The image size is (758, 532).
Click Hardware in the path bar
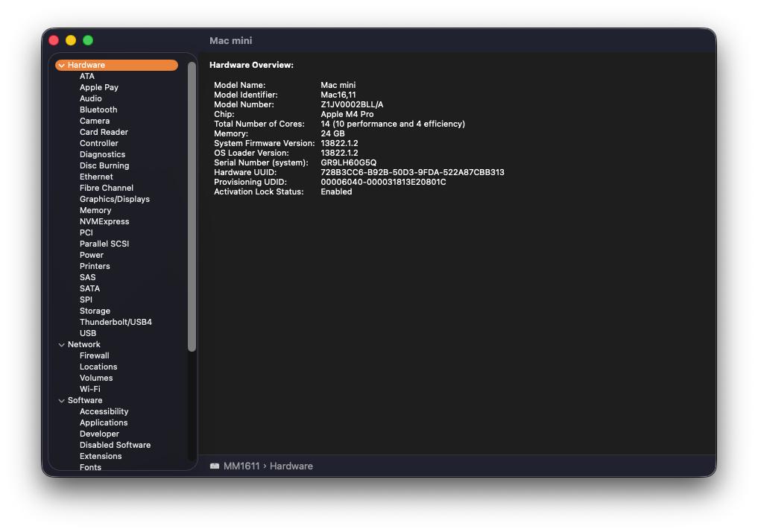tap(291, 466)
